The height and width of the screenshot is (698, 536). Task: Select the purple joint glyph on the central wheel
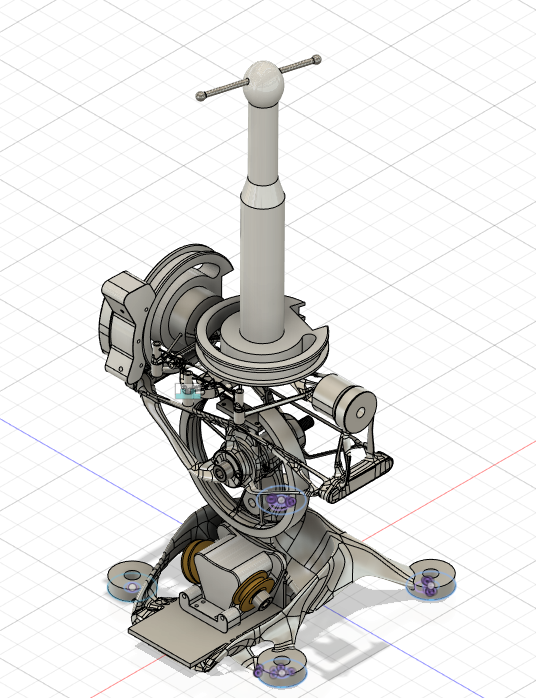coord(281,501)
